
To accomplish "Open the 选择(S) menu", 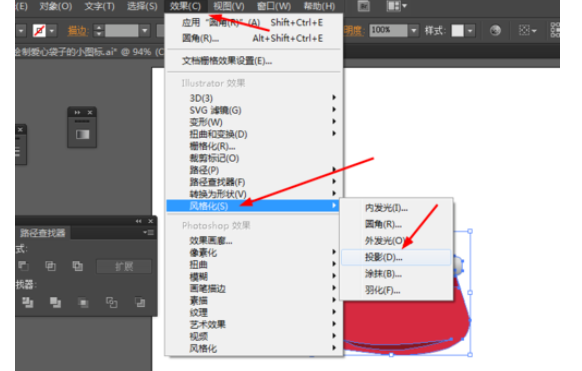I will tap(142, 6).
